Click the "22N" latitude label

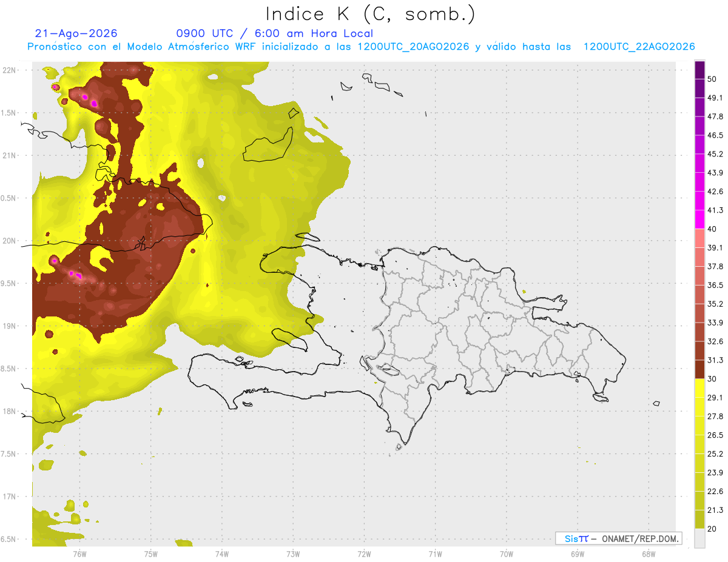(x=8, y=70)
